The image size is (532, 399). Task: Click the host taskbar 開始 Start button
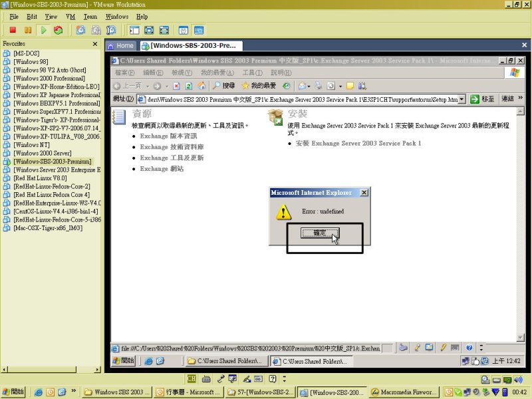pyautogui.click(x=13, y=392)
